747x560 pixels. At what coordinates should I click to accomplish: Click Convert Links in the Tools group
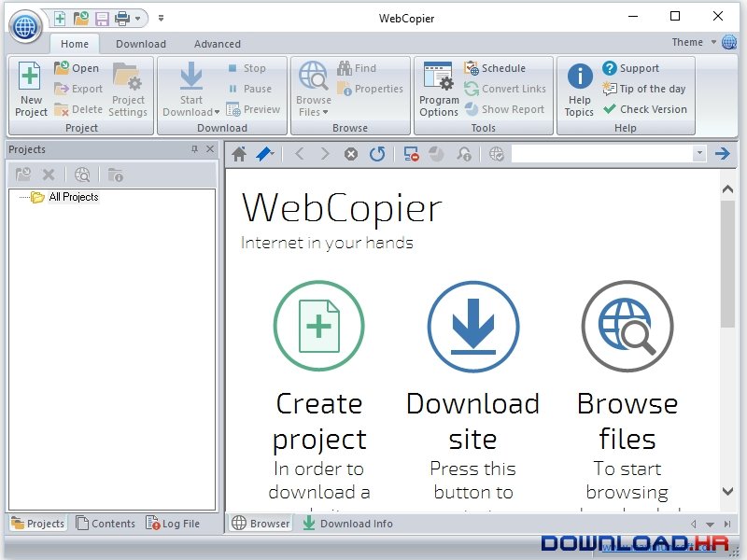[x=505, y=89]
